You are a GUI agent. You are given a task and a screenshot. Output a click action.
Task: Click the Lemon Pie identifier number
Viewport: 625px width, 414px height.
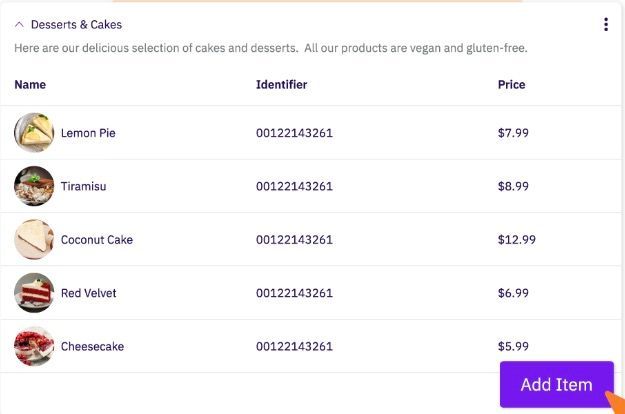[x=294, y=133]
